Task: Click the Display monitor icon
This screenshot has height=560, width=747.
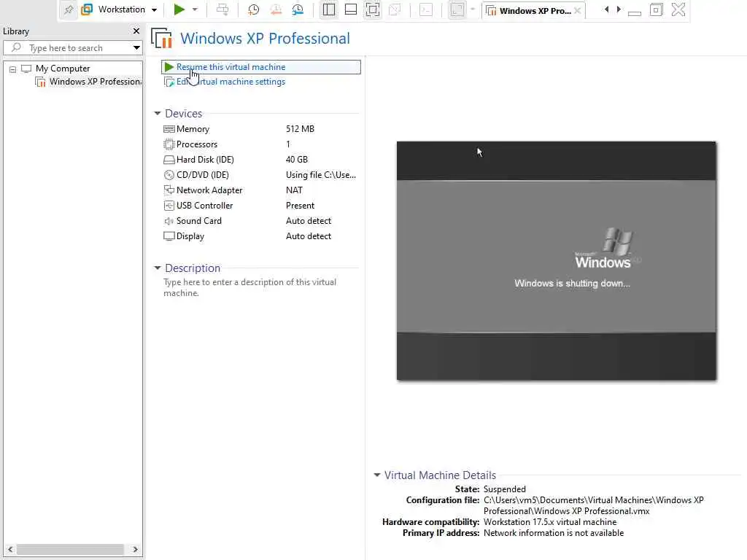Action: pos(169,236)
